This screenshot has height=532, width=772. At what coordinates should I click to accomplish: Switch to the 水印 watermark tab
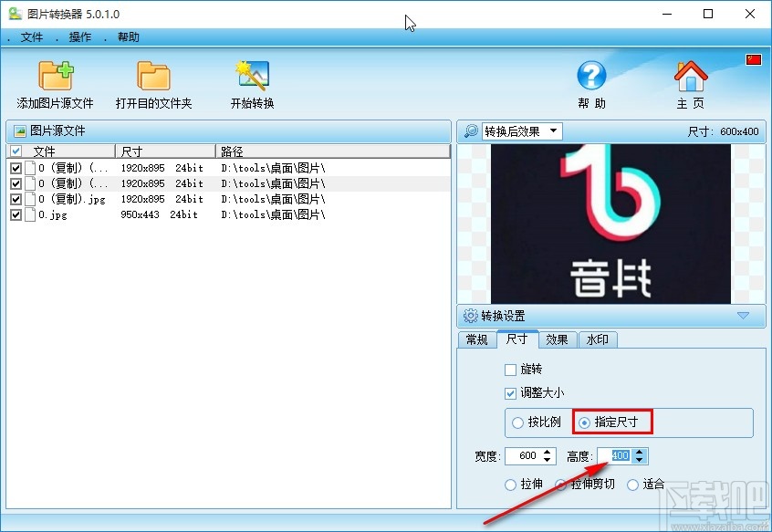click(x=598, y=339)
